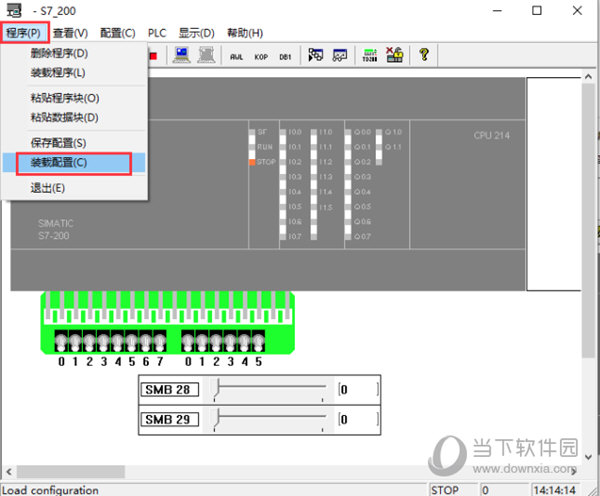Open the KOP ladder view

coord(261,57)
